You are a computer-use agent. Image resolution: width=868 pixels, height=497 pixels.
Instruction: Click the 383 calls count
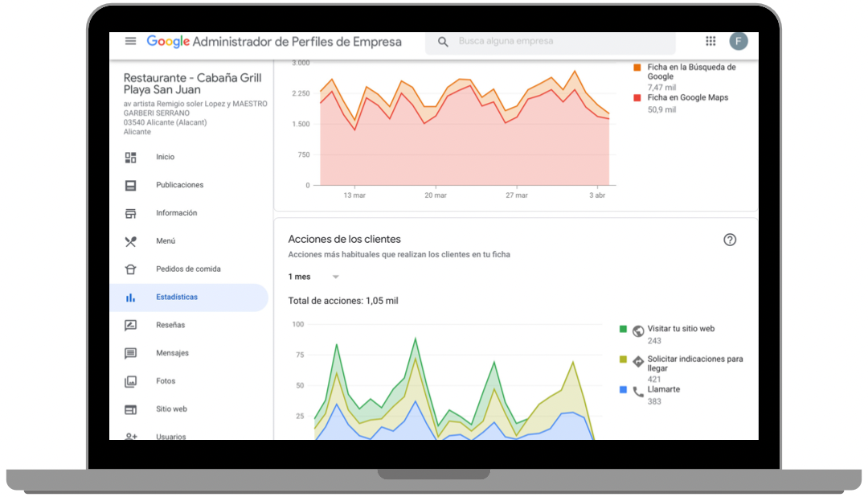pos(654,401)
